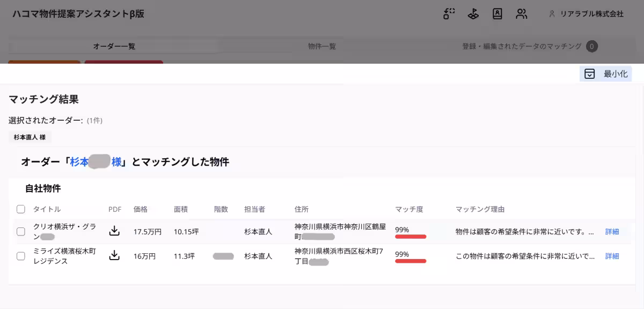Click the people group icon in the top bar
Screen dimensions: 644x309
pyautogui.click(x=521, y=14)
